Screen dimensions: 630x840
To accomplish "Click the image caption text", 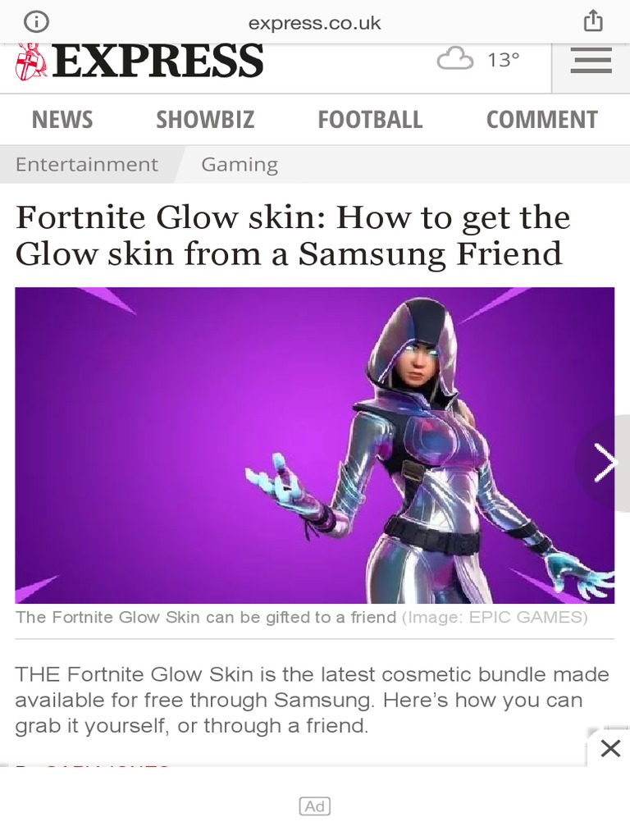I will tap(302, 618).
